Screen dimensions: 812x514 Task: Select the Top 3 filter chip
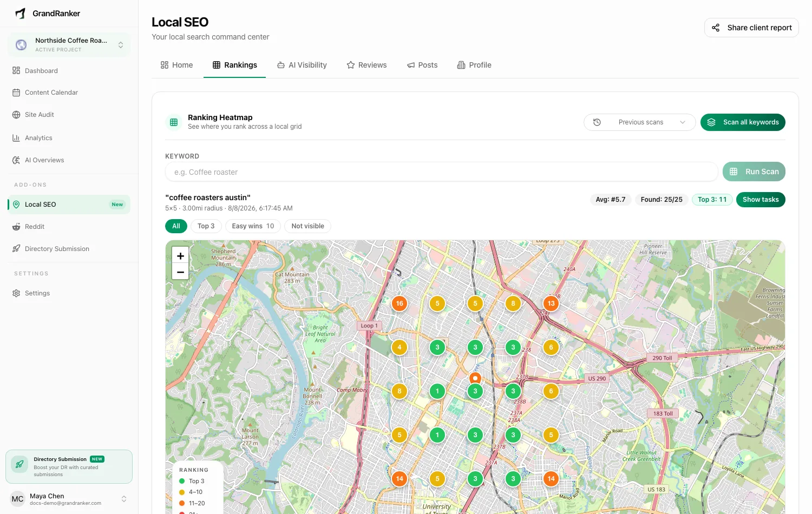[206, 226]
